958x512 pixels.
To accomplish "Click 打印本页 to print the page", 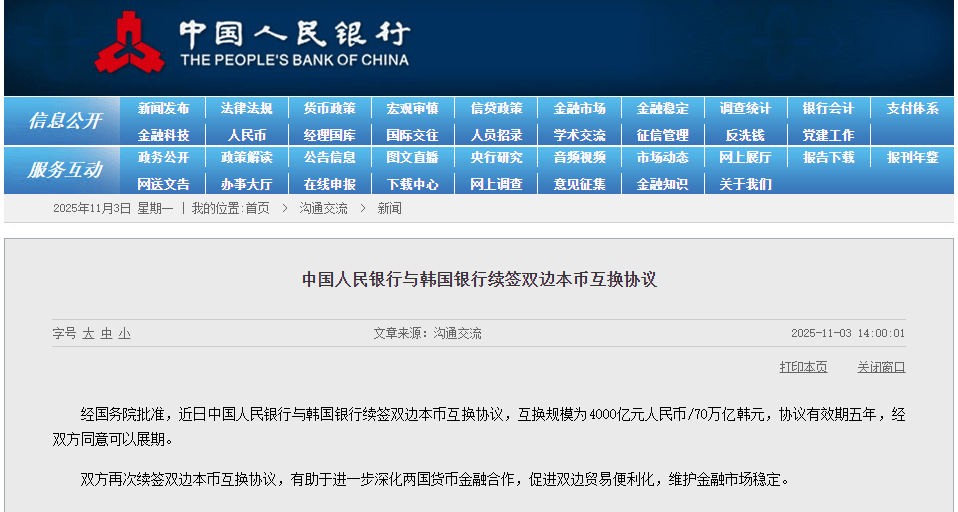I will pos(803,367).
